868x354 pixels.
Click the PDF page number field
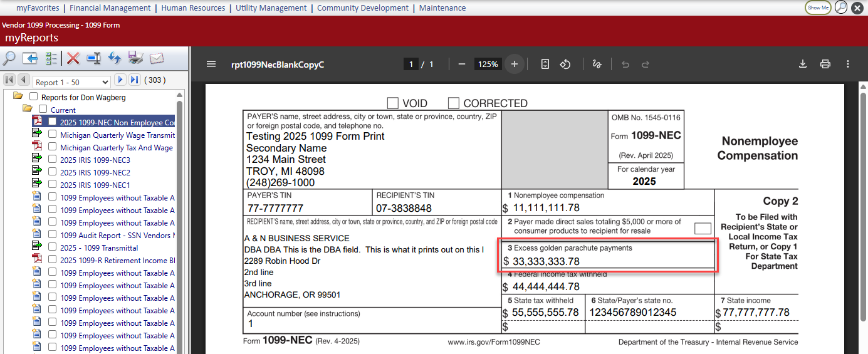pos(411,64)
